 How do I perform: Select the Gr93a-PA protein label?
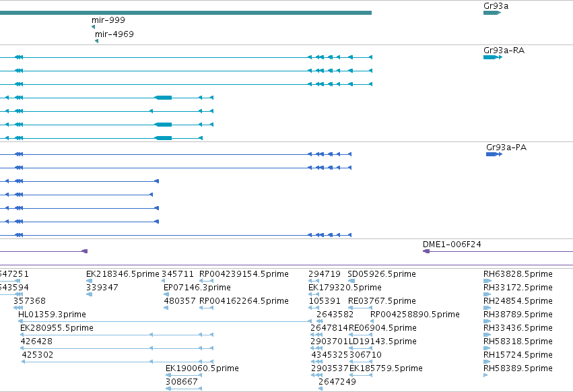tap(506, 148)
